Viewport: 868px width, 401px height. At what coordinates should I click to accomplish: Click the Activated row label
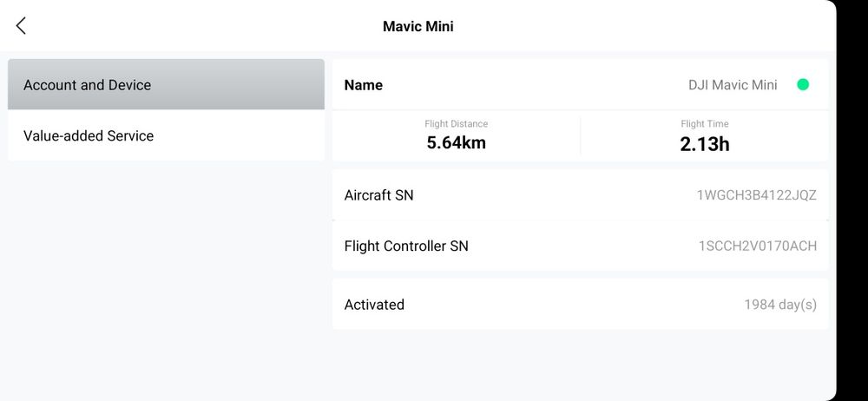[374, 305]
